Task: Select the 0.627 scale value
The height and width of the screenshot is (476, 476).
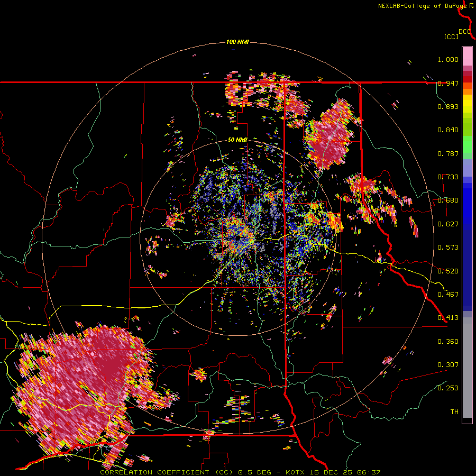Action: [448, 224]
